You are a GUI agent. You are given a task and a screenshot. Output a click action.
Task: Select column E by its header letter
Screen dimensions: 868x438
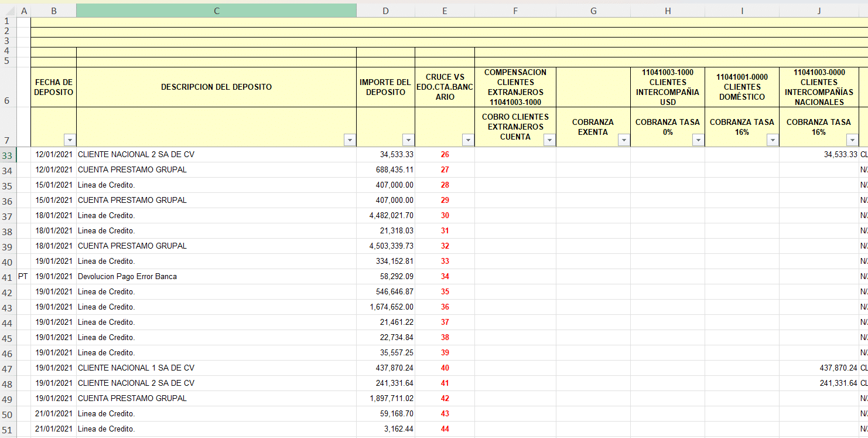445,11
